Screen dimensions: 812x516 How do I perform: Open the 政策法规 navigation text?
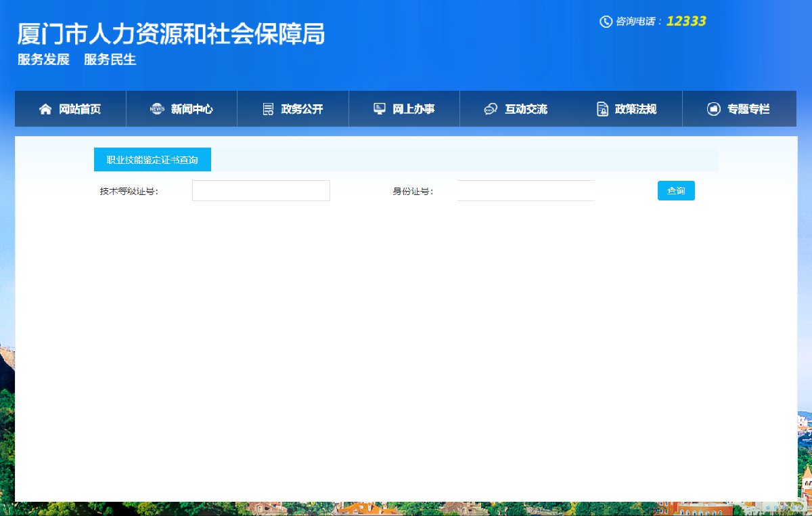635,109
